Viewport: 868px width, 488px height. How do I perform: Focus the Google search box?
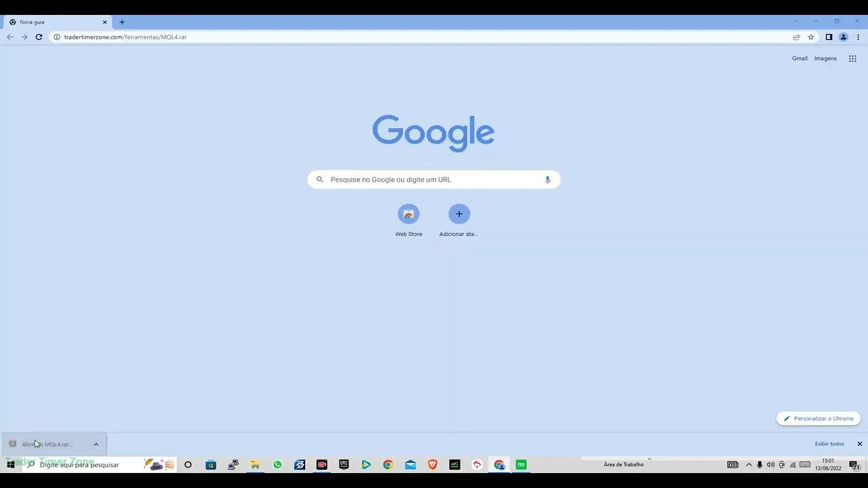tap(434, 180)
